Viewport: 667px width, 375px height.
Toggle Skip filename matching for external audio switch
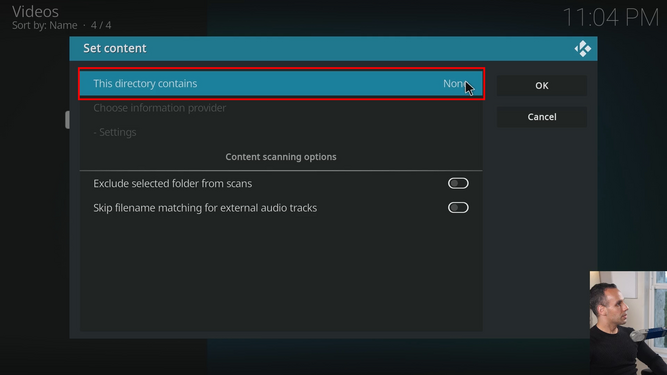point(458,207)
